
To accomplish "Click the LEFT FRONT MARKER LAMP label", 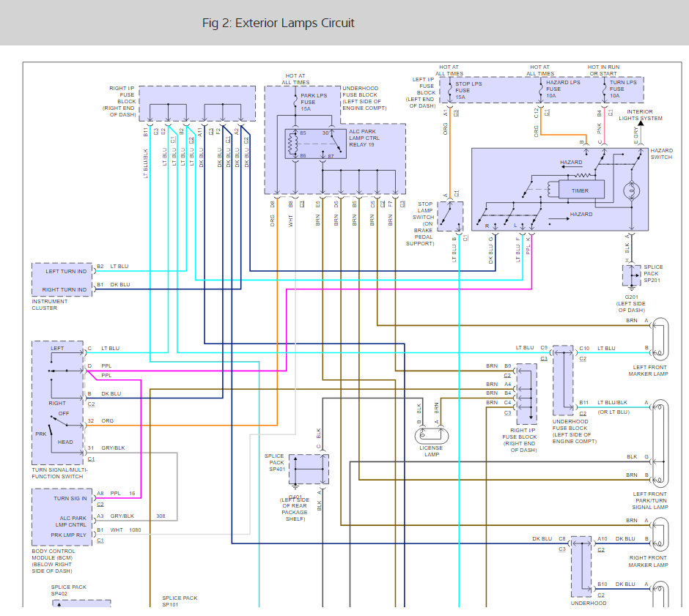I will pyautogui.click(x=649, y=371).
